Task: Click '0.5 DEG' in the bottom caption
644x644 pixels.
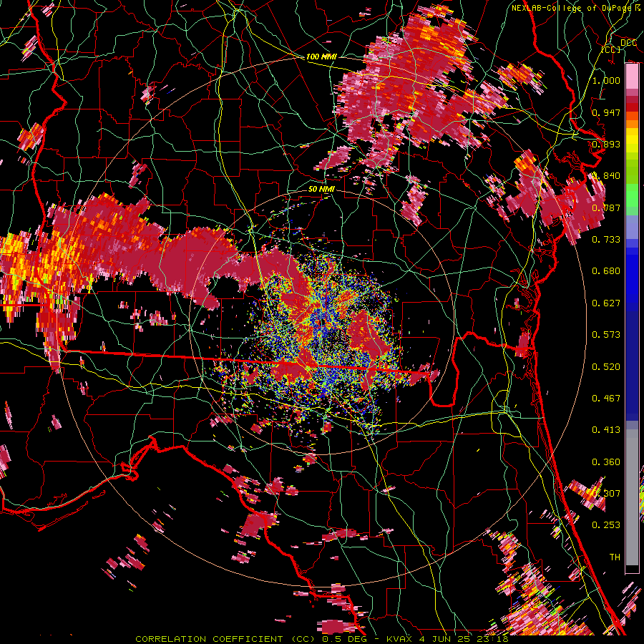Action: 346,639
